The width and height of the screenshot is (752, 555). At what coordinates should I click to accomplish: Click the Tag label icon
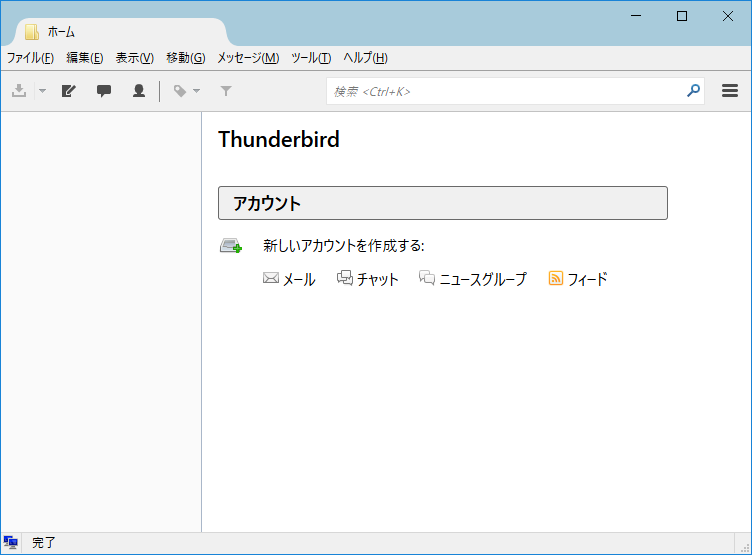(180, 91)
